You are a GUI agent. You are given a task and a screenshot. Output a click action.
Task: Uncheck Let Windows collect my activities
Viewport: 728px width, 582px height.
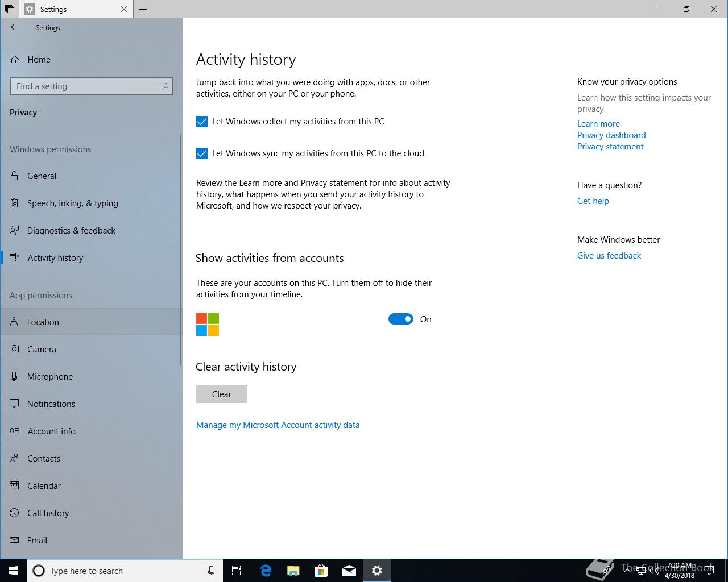(x=202, y=122)
